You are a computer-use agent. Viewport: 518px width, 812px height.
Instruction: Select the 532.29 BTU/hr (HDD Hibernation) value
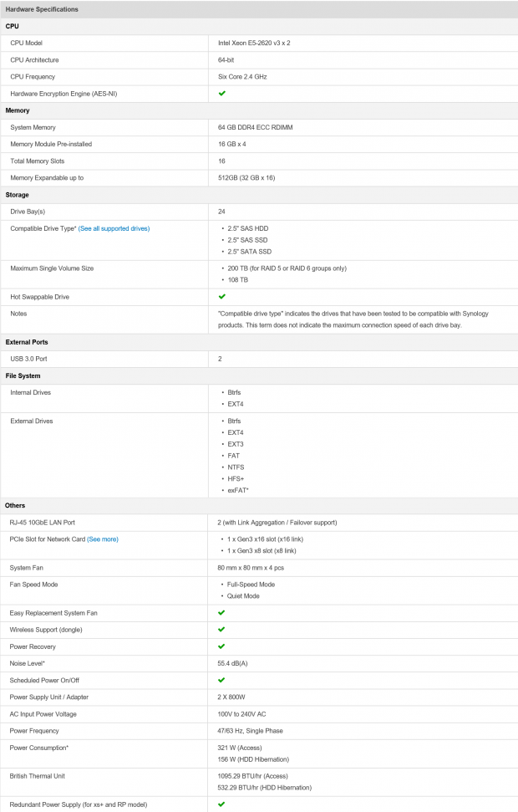point(265,788)
